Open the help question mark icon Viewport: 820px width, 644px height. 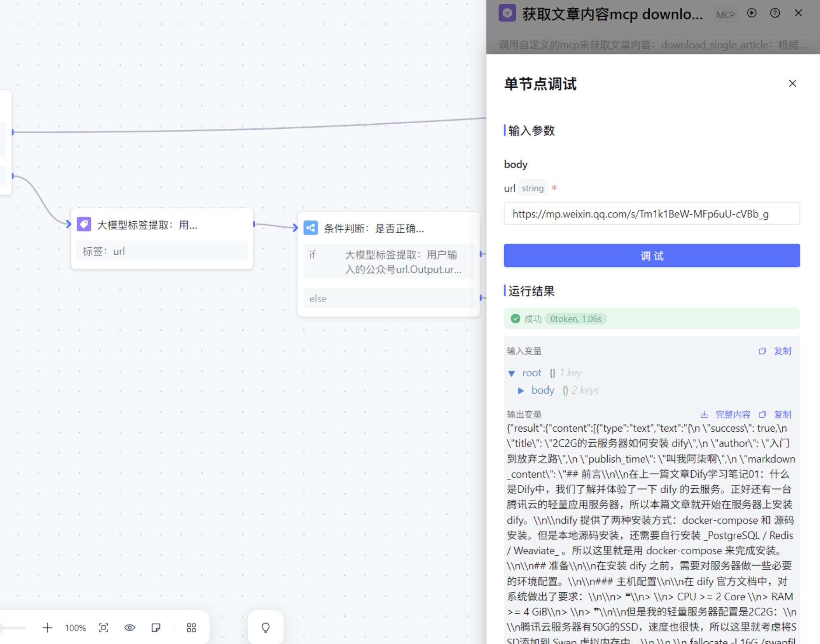click(x=775, y=13)
